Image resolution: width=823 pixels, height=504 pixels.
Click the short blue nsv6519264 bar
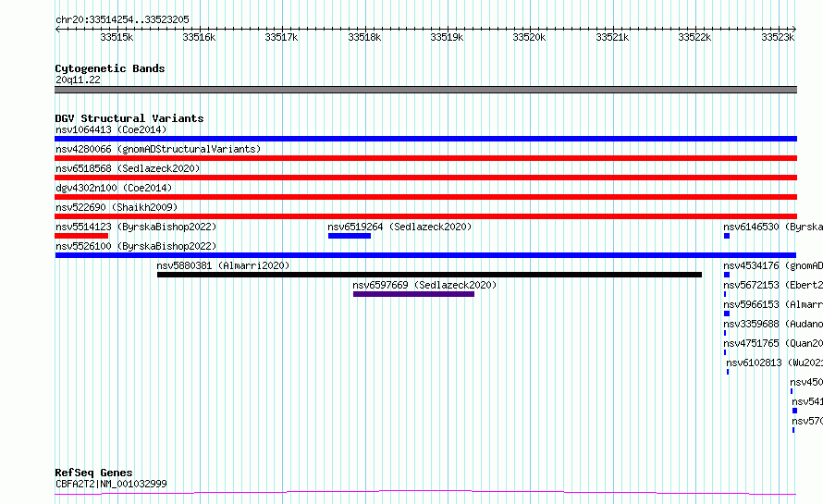[349, 236]
